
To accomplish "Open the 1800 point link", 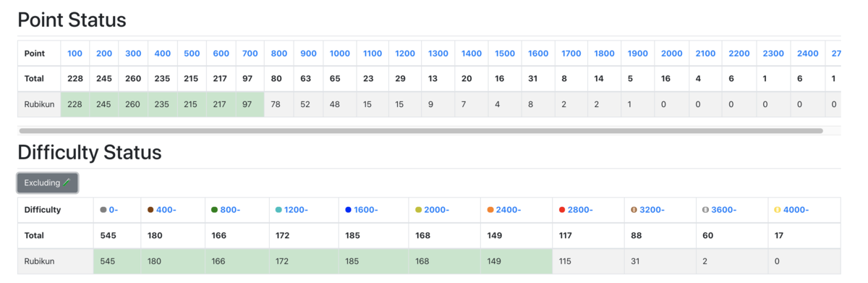I will pyautogui.click(x=605, y=54).
